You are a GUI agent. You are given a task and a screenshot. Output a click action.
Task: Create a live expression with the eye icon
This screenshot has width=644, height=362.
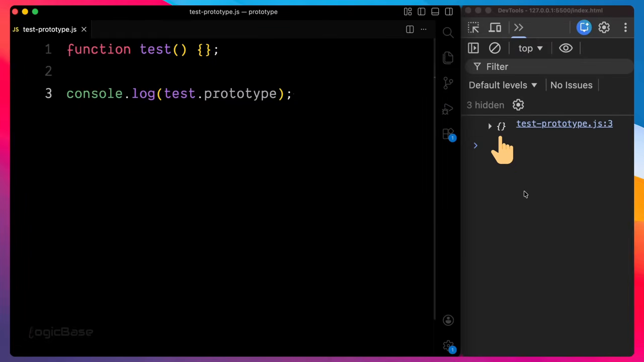566,48
